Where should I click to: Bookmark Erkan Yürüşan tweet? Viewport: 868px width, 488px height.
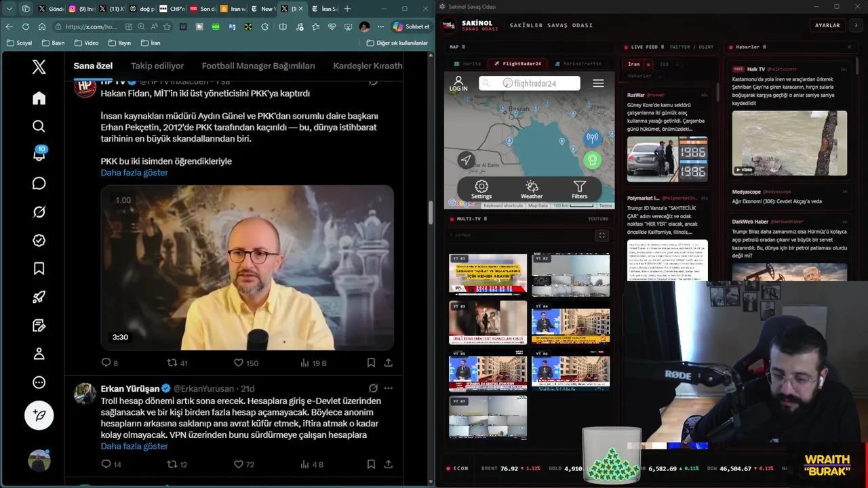(371, 464)
